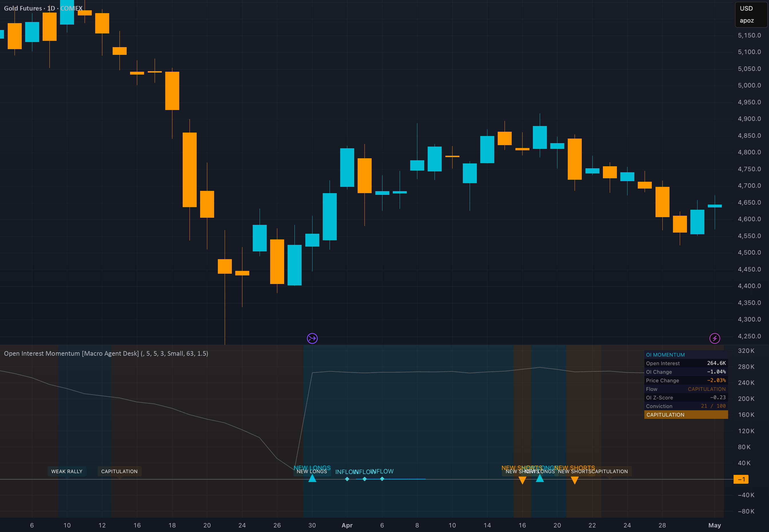Click the OI MOMENTUM table header
This screenshot has height=532, width=769.
[x=665, y=355]
